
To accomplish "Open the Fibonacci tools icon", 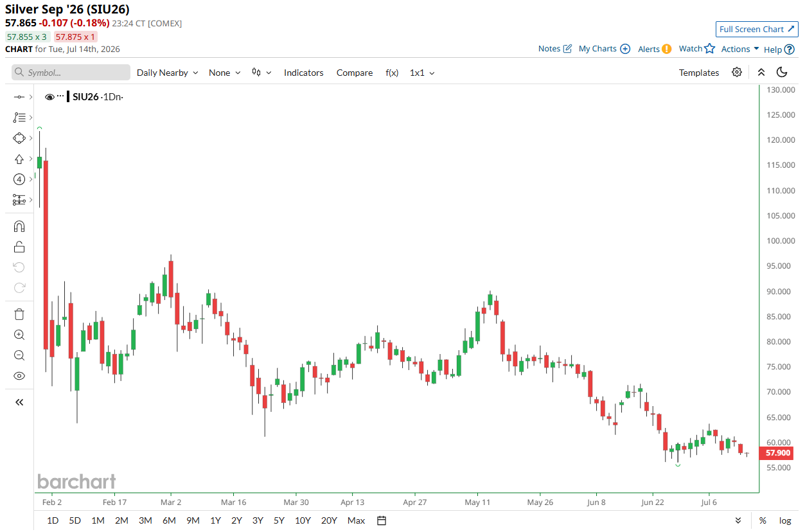I will pyautogui.click(x=19, y=118).
